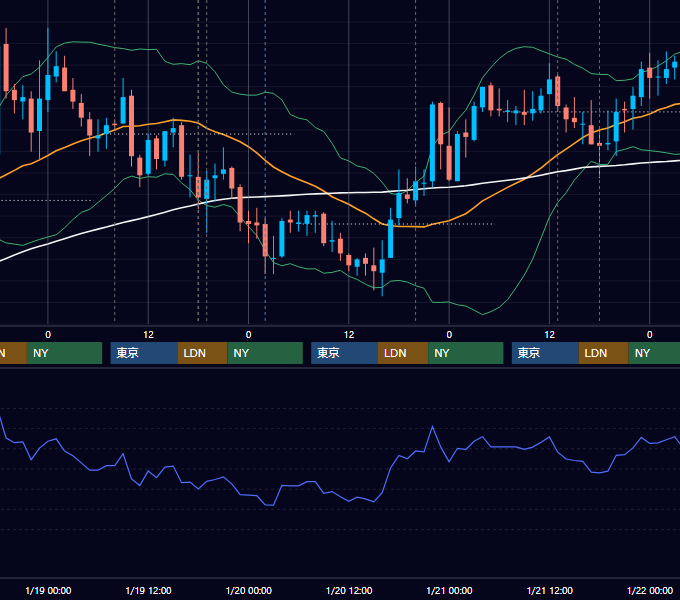Select the NY session block above 1/19 00:00
This screenshot has width=680, height=600.
click(x=64, y=353)
